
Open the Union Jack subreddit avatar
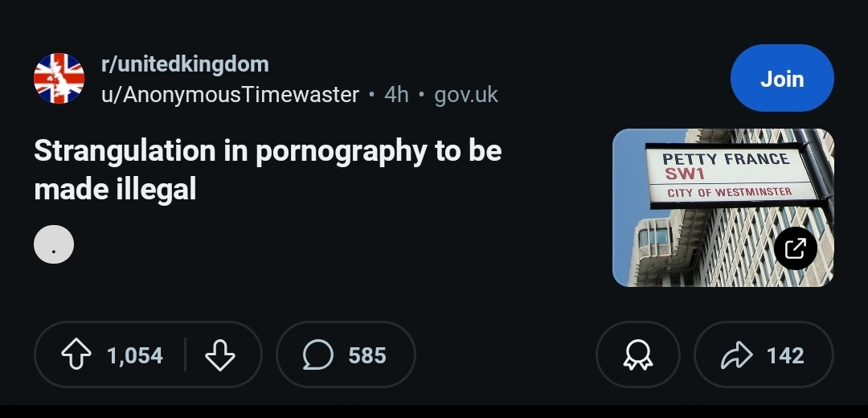pyautogui.click(x=59, y=79)
